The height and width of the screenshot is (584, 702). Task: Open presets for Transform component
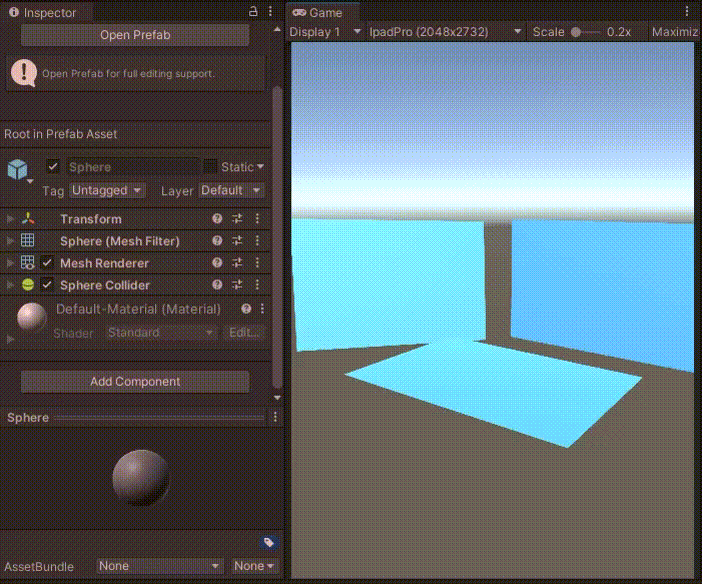pos(237,219)
